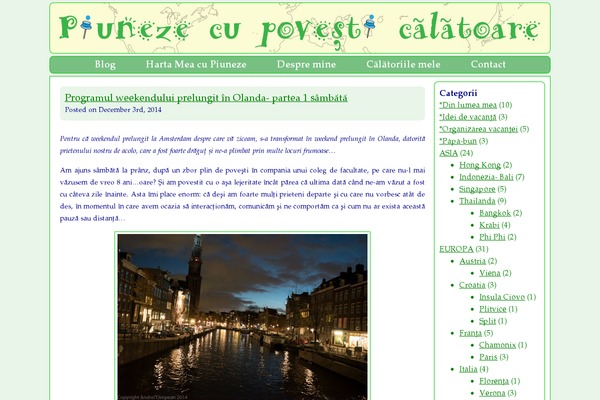Open Harta Mea cu Piuneze page
This screenshot has width=600, height=400.
coord(196,64)
